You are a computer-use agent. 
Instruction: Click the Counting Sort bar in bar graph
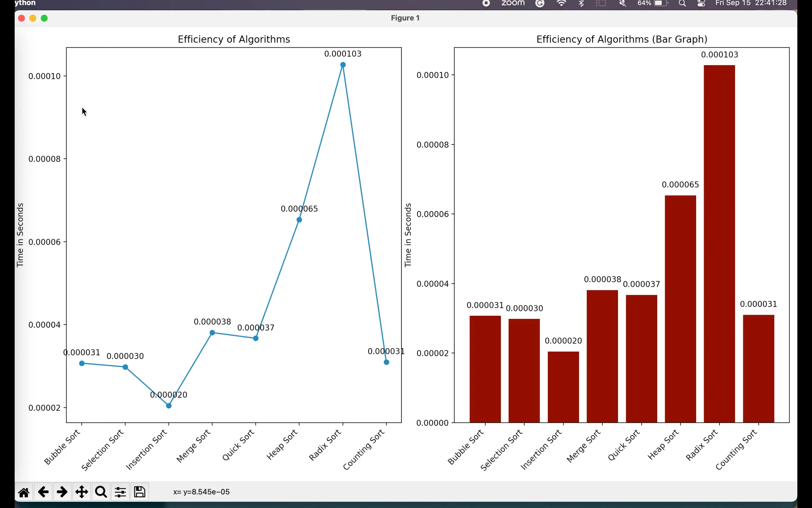759,369
